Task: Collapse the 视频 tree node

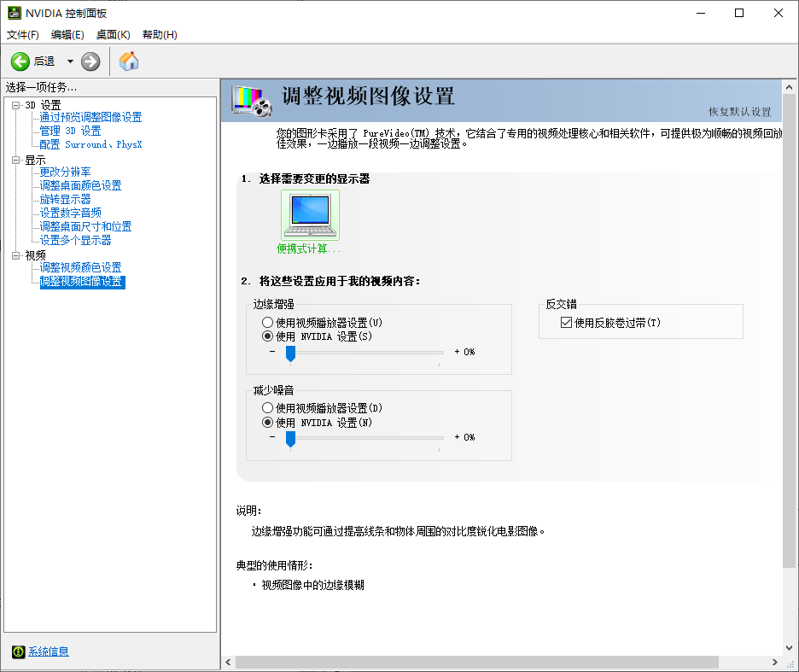Action: point(16,255)
